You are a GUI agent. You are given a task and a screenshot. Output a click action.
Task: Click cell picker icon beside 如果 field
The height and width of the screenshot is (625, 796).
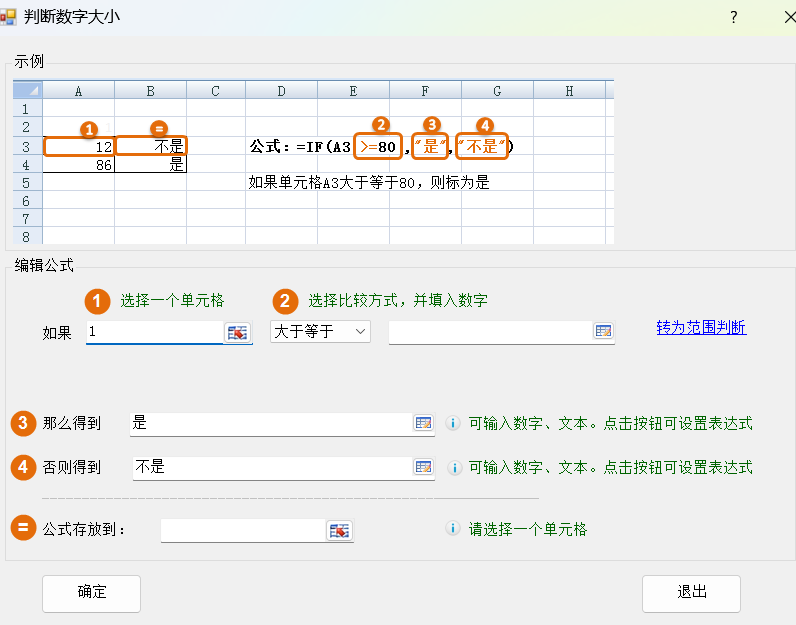(237, 332)
